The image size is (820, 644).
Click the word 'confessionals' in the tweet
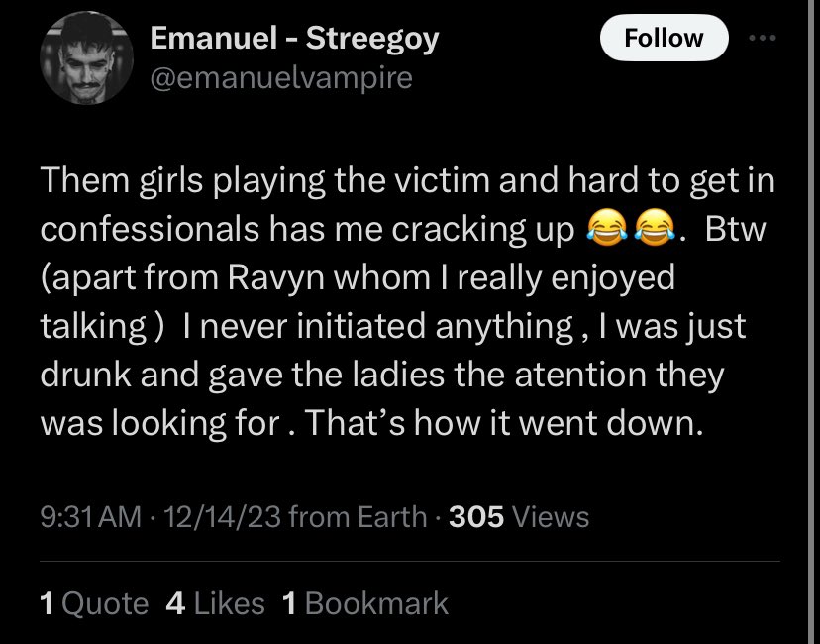point(150,229)
